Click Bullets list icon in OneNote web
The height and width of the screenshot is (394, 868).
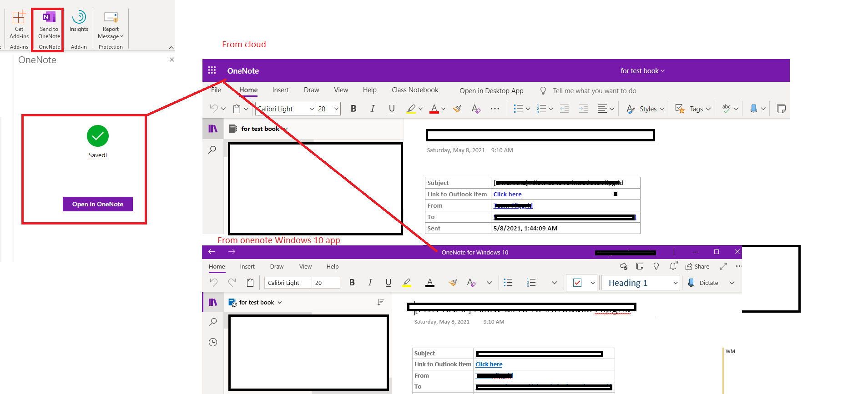518,109
